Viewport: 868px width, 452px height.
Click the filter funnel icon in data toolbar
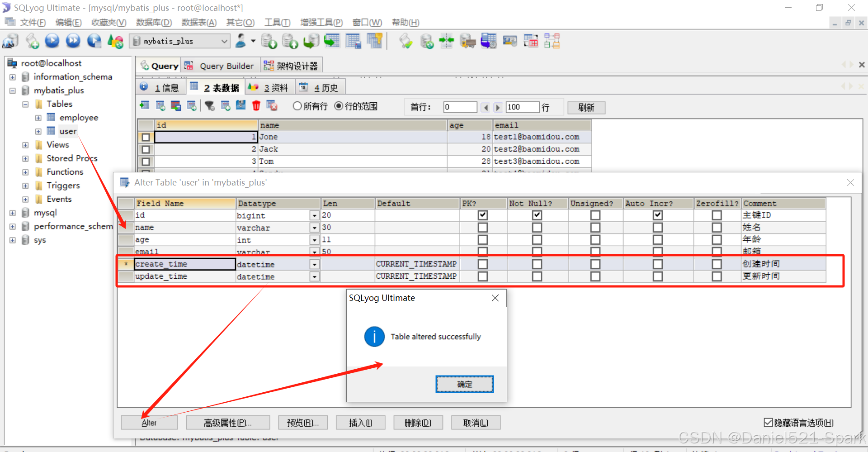(x=209, y=106)
